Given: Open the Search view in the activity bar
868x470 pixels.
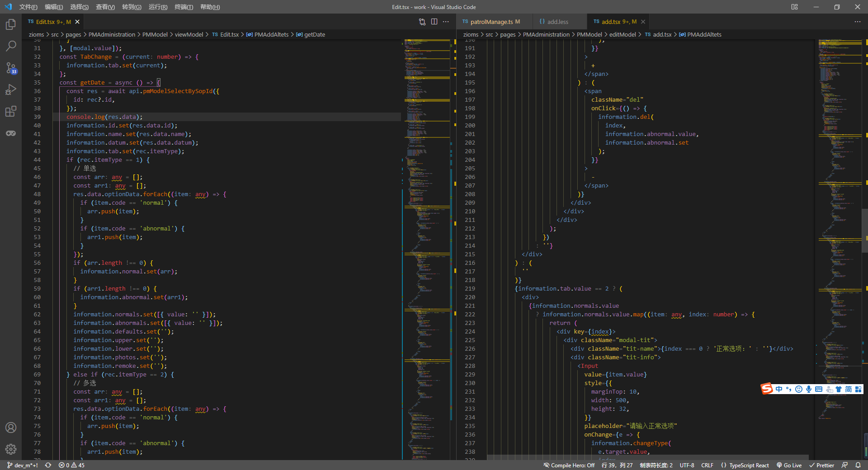Looking at the screenshot, I should [x=11, y=46].
